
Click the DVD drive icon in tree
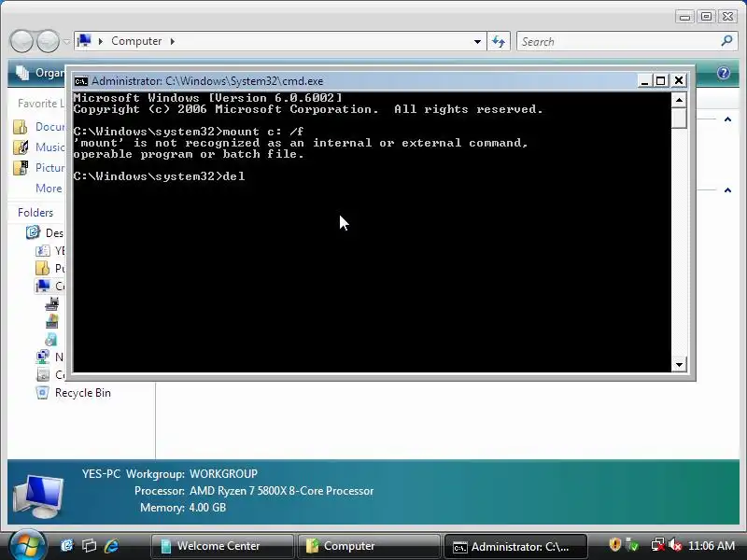point(51,340)
